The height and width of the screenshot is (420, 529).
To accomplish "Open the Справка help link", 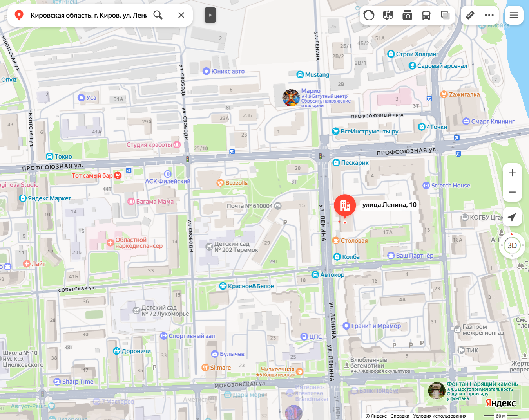I will coord(400,416).
